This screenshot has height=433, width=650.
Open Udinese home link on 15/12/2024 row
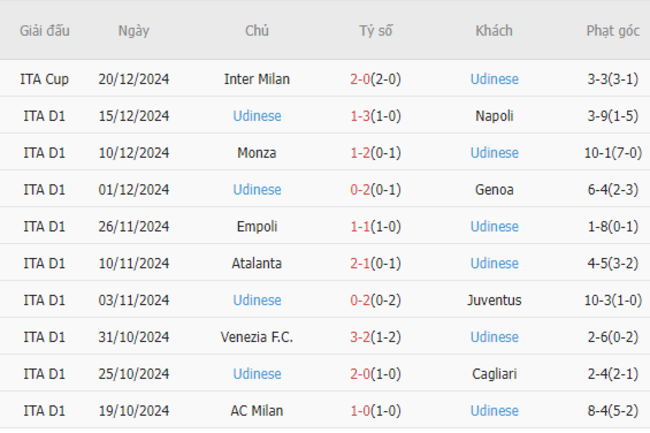[257, 116]
